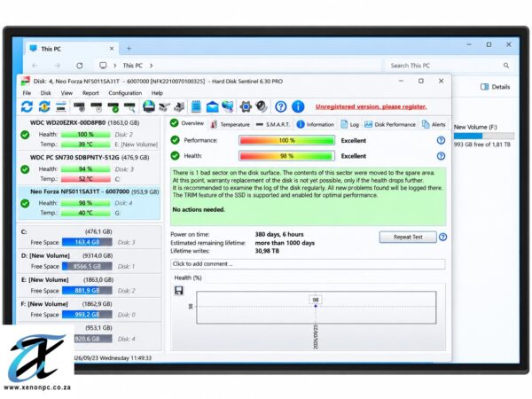The height and width of the screenshot is (399, 532).
Task: Click the 993,2 GB free space bar for F:
Action: pyautogui.click(x=87, y=315)
